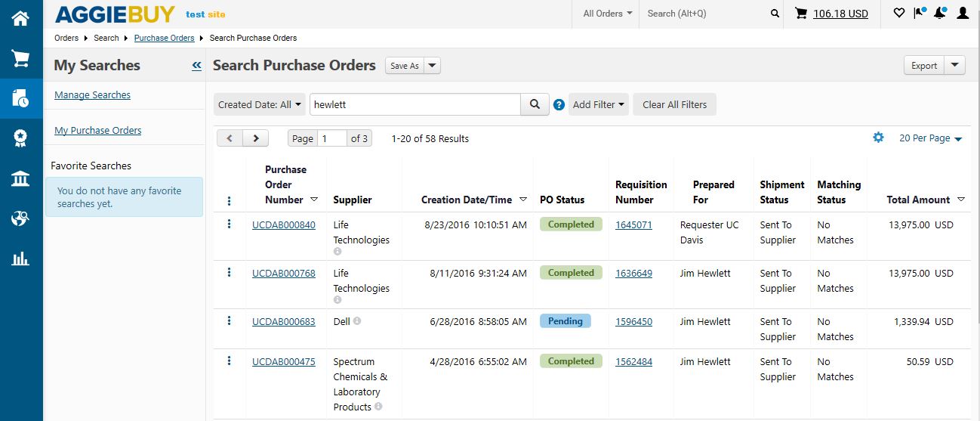Open the Save As arrow dropdown
The height and width of the screenshot is (421, 980).
pyautogui.click(x=432, y=66)
